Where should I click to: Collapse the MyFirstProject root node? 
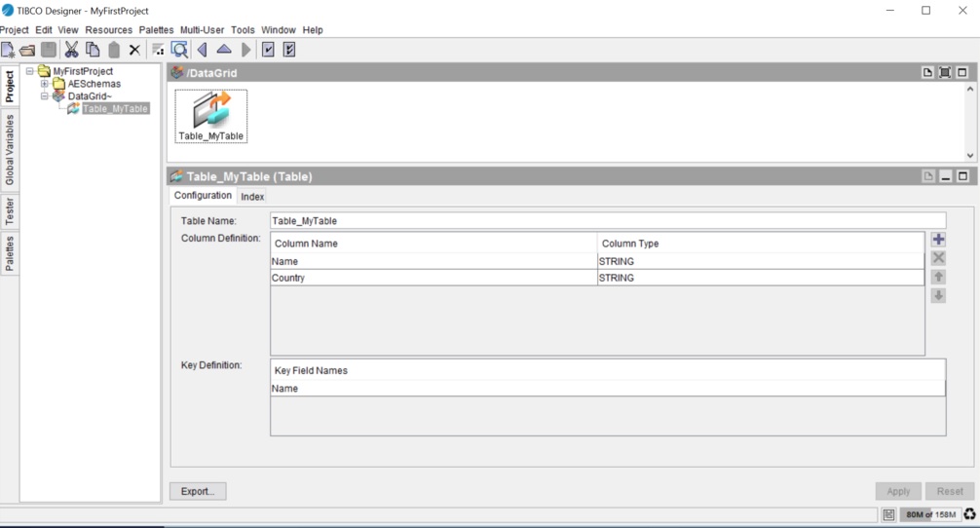click(x=30, y=71)
